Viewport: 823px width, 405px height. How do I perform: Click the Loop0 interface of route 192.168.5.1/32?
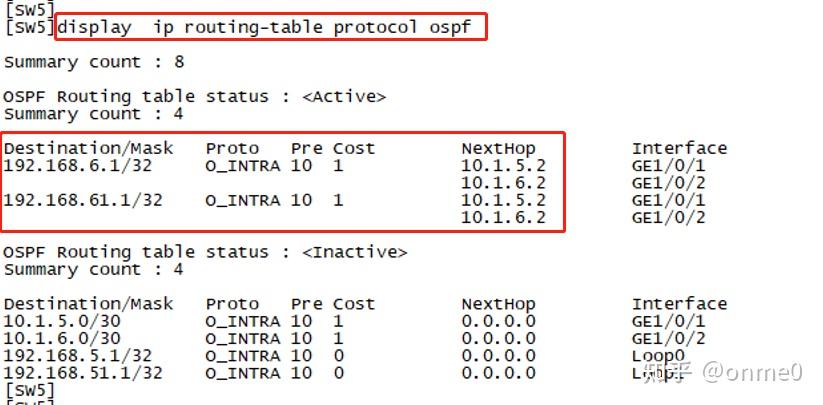pos(658,356)
